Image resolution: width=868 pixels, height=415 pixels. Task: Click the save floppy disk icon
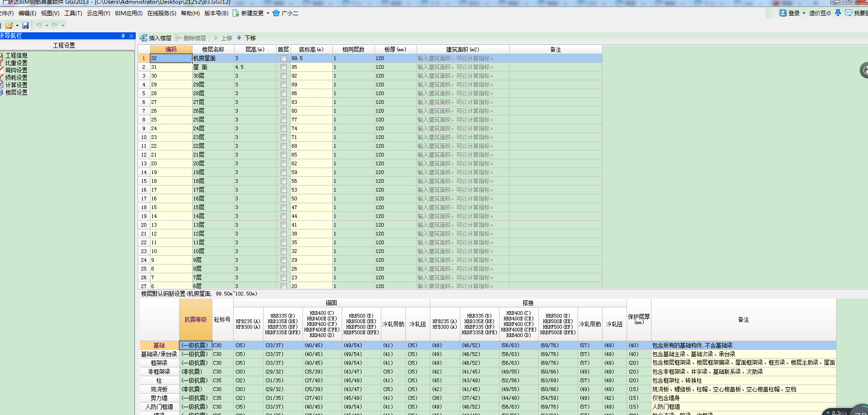[25, 25]
